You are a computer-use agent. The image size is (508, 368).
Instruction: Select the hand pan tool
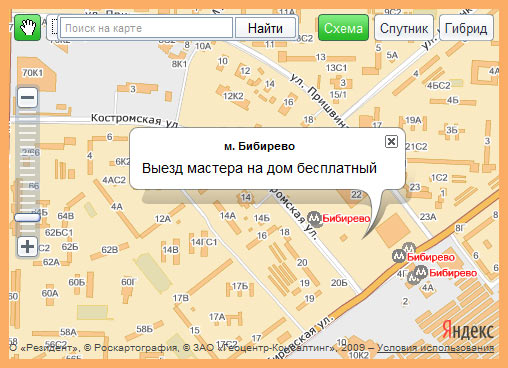click(27, 28)
